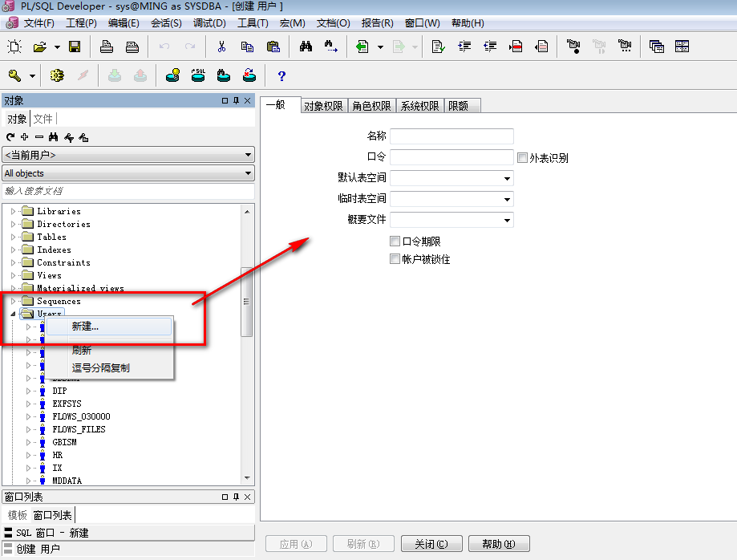The width and height of the screenshot is (737, 560).
Task: Expand the Tables folder node
Action: pyautogui.click(x=13, y=237)
